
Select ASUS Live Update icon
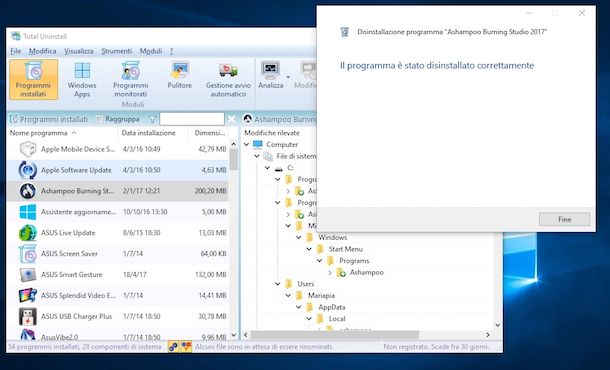pyautogui.click(x=28, y=233)
